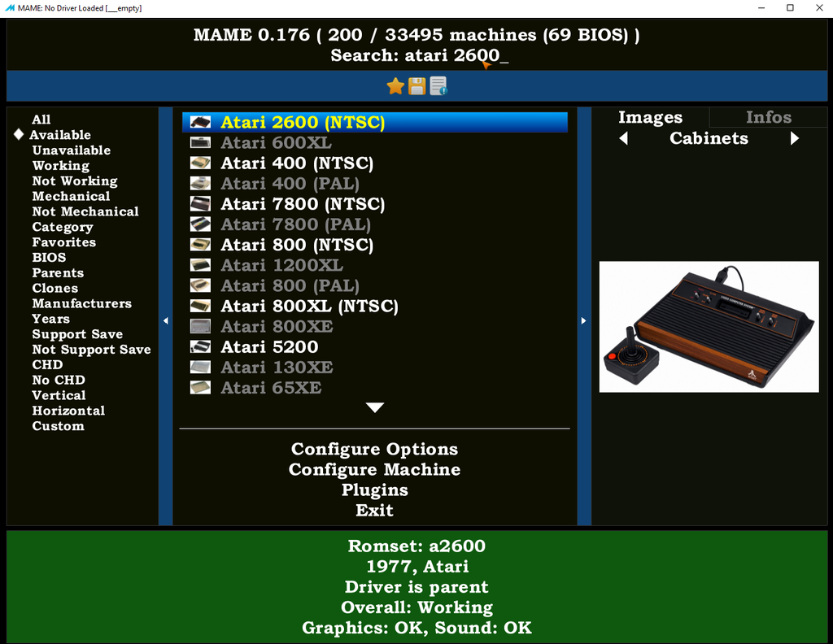The width and height of the screenshot is (833, 644).
Task: Click Exit in the MAME menu
Action: point(374,510)
